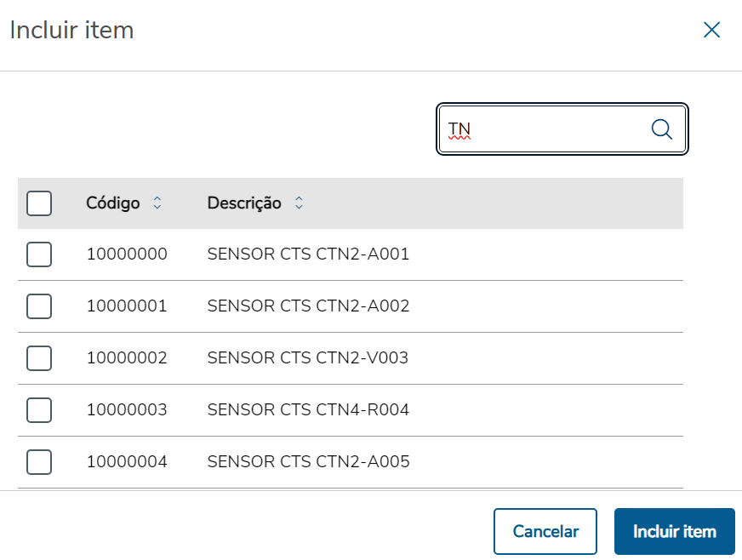Screen dimensions: 742x560
Task: Click the SENSOR CTS CTN2-A002 description
Action: coord(308,306)
